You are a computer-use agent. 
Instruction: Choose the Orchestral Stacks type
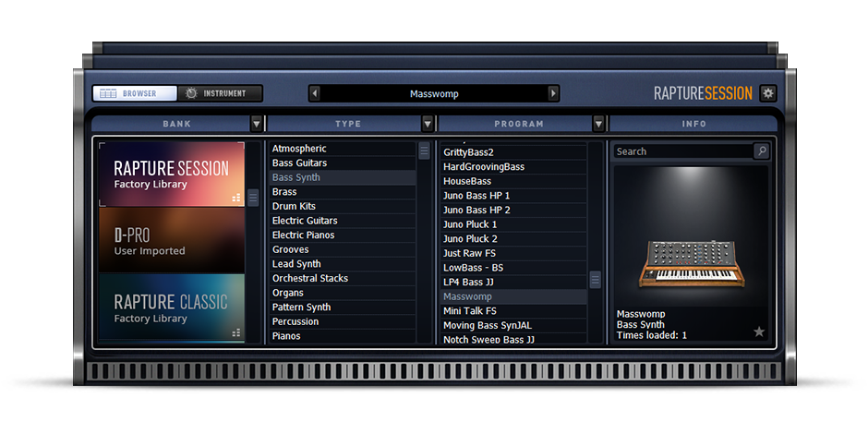point(342,278)
